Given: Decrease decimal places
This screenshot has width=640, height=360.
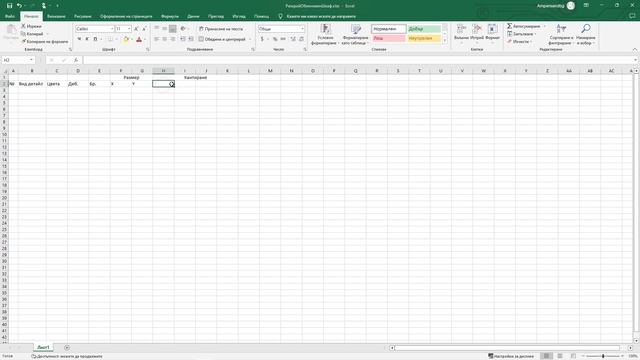Looking at the screenshot, I should pos(301,39).
